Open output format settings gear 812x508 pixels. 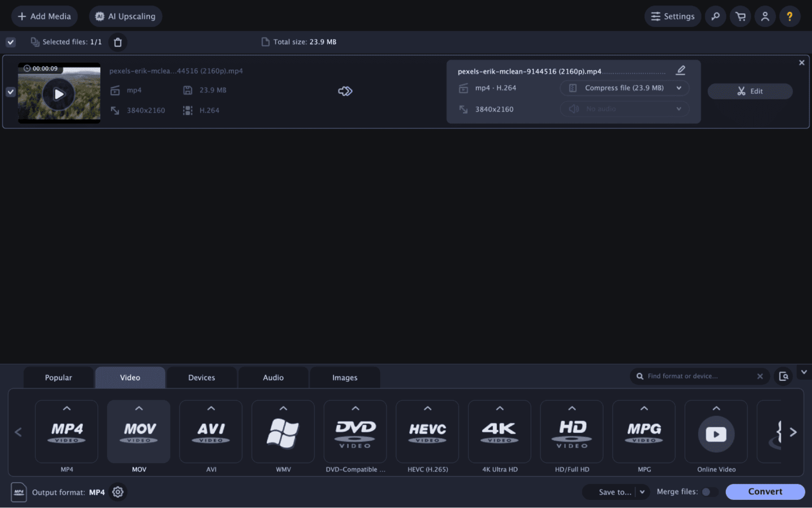coord(117,492)
